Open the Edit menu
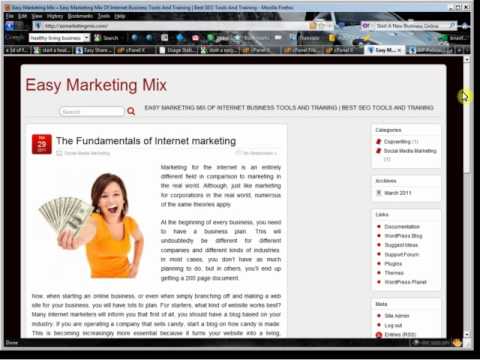The image size is (480, 360). [22, 16]
